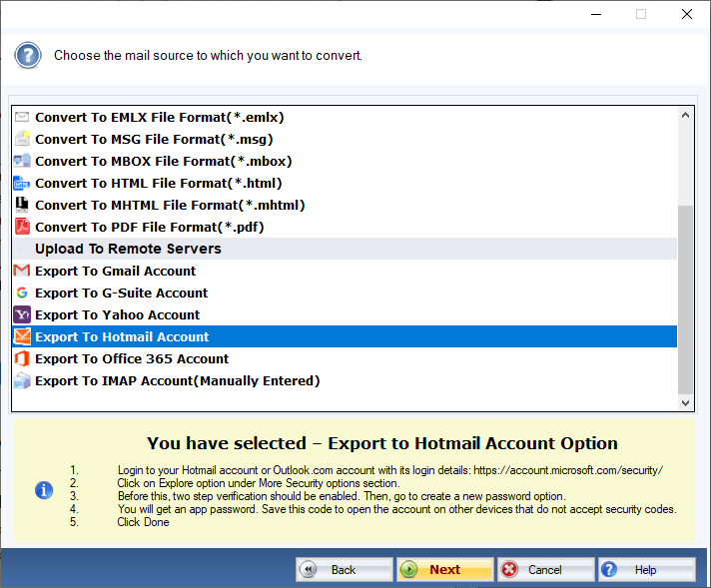This screenshot has height=588, width=711.
Task: Close the window
Action: coord(687,15)
